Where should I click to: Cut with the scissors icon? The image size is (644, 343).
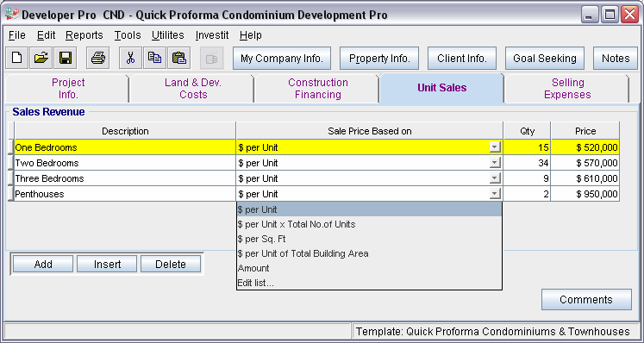130,58
